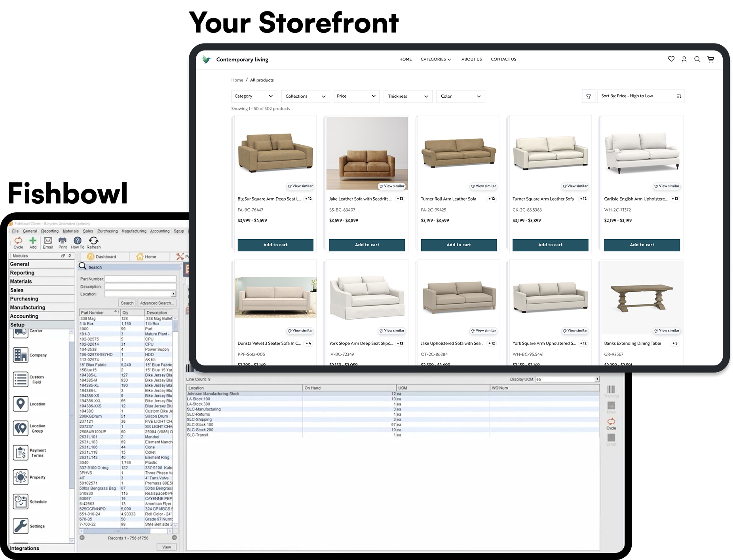The width and height of the screenshot is (733, 560).
Task: Click the search magnifier icon in header
Action: (697, 59)
